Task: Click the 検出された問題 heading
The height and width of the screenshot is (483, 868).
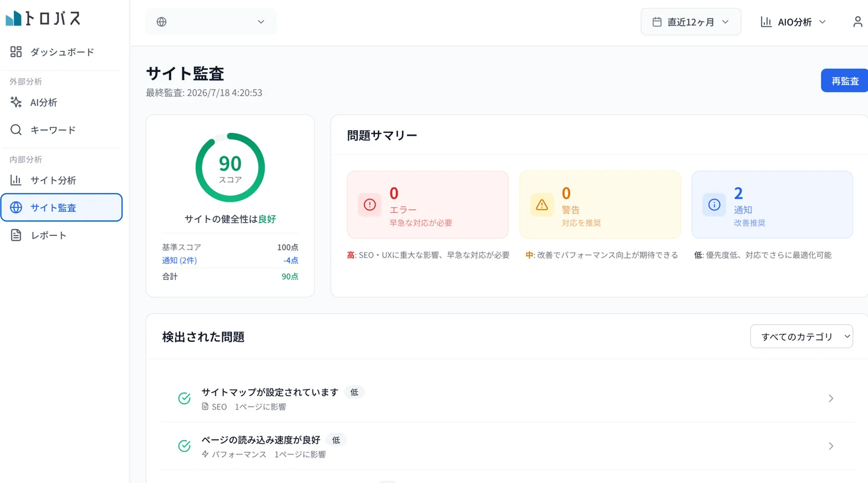Action: pos(203,337)
